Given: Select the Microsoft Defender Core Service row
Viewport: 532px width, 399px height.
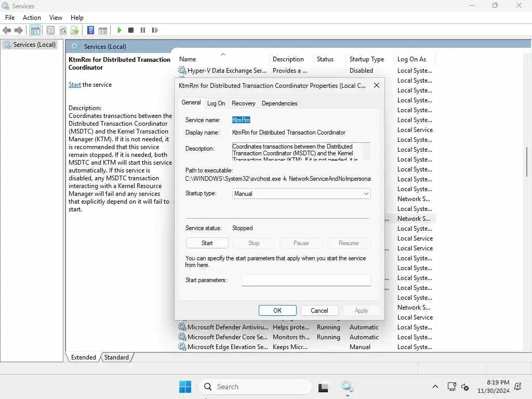Looking at the screenshot, I should 305,337.
